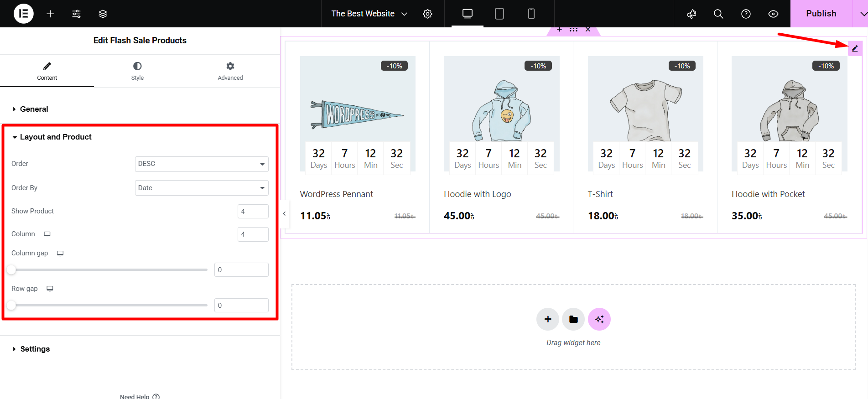
Task: Open What's New megaphone icon
Action: coord(691,14)
